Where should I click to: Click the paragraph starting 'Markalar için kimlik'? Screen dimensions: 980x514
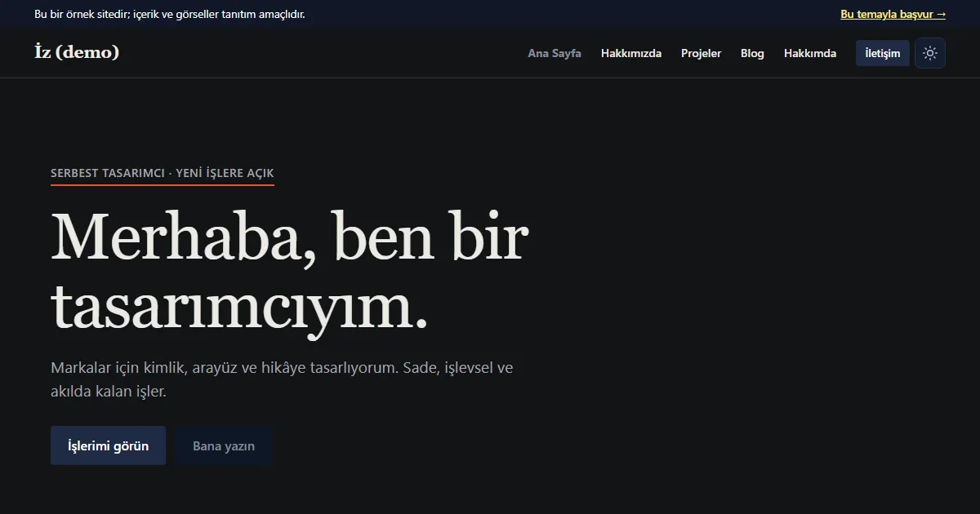pyautogui.click(x=282, y=379)
